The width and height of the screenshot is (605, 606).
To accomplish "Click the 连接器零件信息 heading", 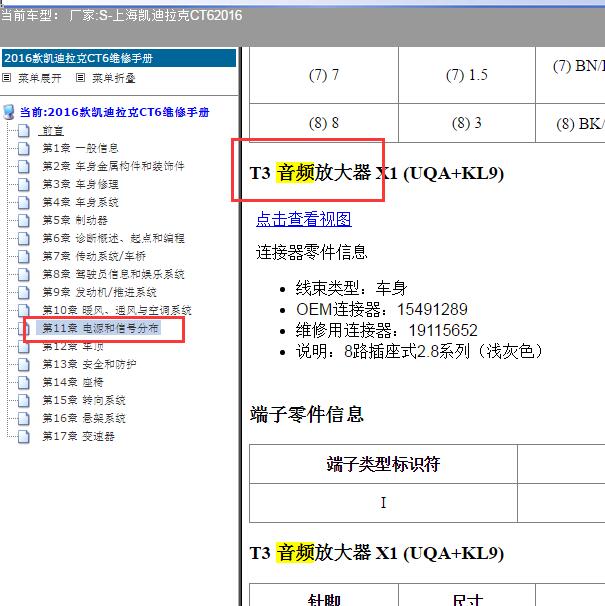I will (312, 252).
